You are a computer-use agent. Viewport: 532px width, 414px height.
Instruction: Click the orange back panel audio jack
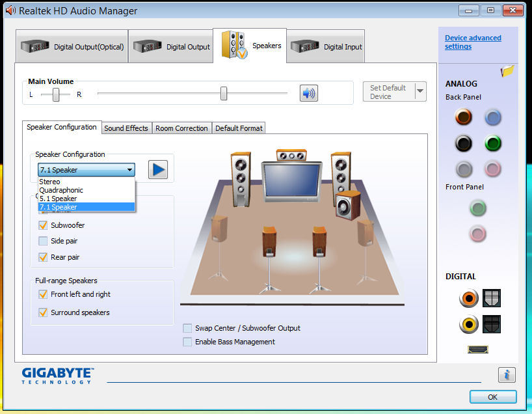(x=463, y=117)
